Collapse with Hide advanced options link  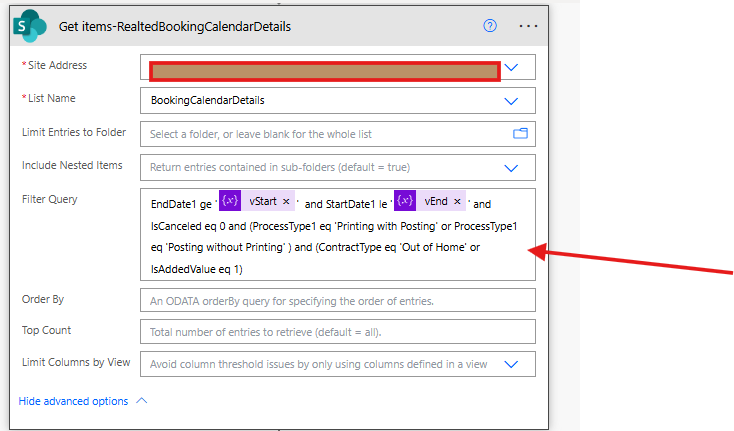tap(73, 401)
